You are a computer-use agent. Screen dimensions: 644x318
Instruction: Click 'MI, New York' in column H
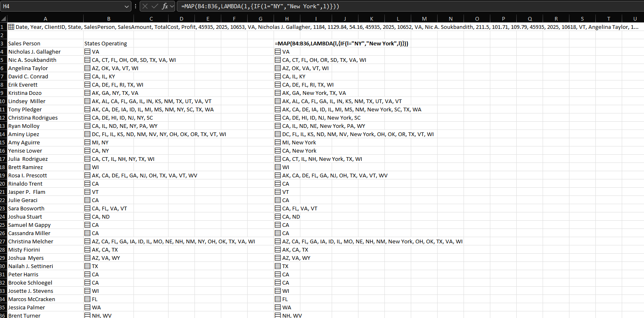[299, 142]
